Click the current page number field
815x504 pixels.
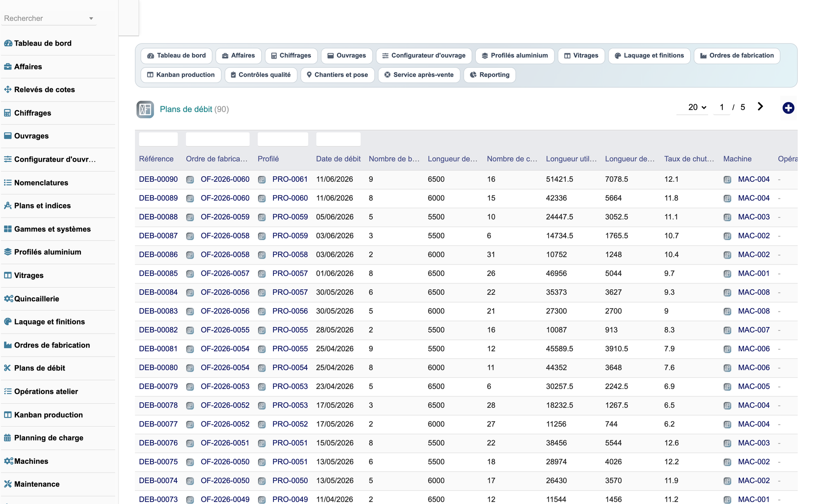(722, 108)
